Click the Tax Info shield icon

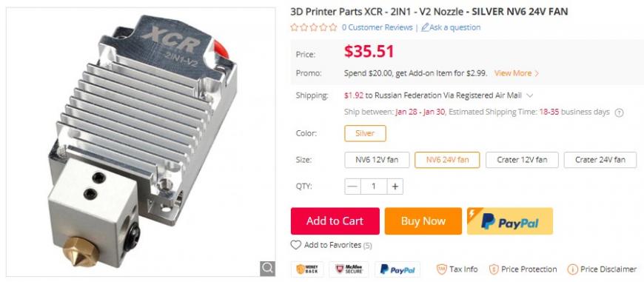coord(441,269)
